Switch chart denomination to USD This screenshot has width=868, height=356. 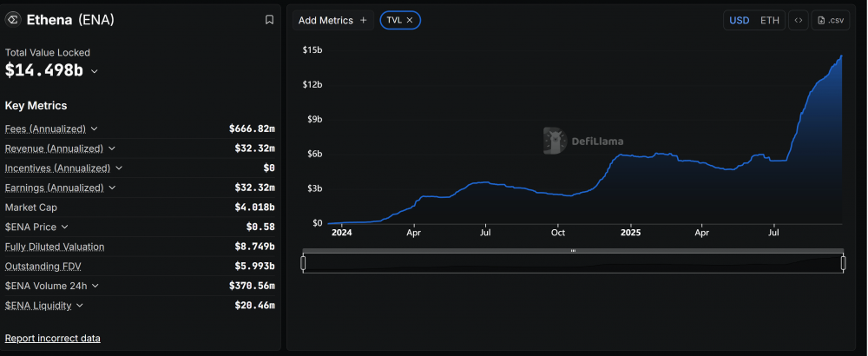point(739,20)
